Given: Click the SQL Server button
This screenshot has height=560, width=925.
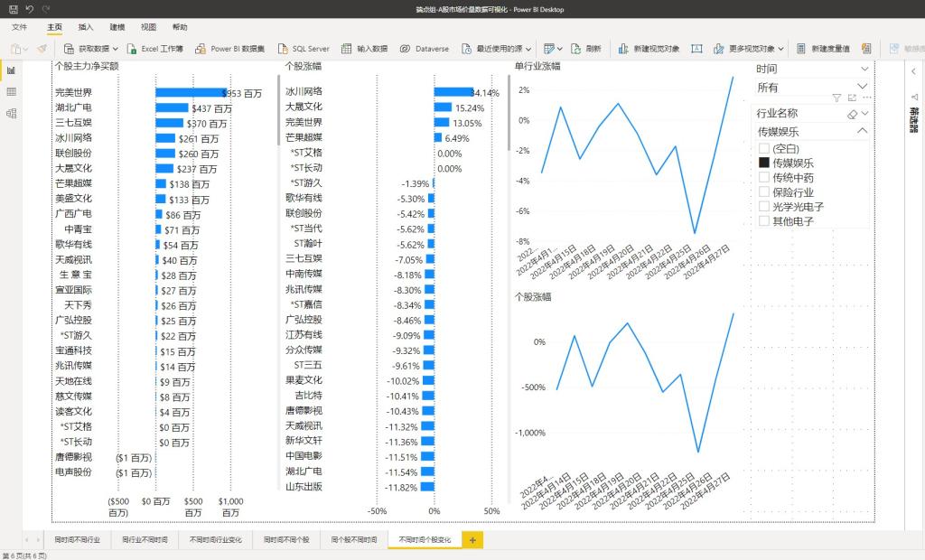Looking at the screenshot, I should pos(304,49).
